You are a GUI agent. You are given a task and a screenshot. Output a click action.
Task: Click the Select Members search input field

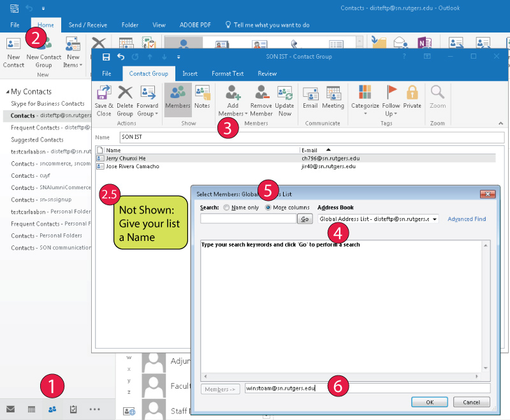248,219
